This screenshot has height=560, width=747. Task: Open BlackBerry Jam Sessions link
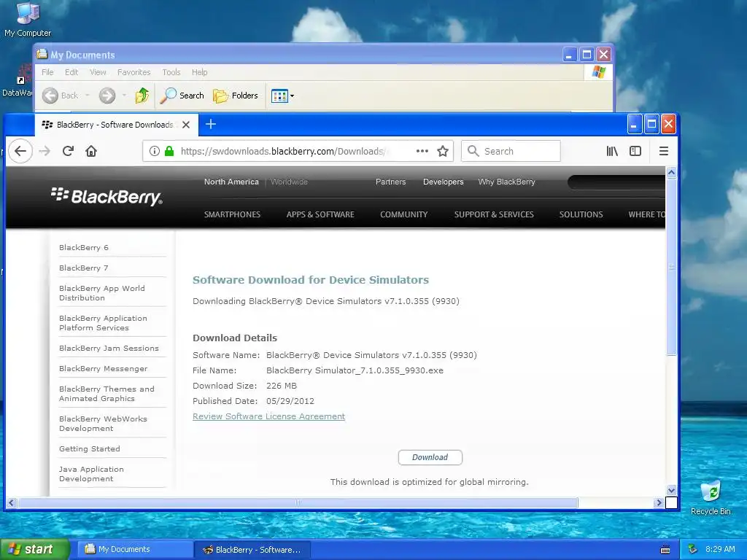109,348
